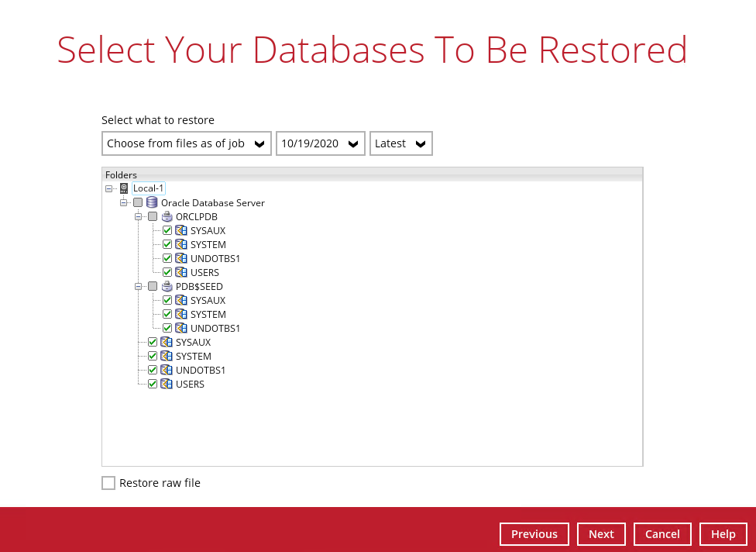Toggle the PDB$SEED checkbox
This screenshot has height=552, width=756.
pos(153,286)
